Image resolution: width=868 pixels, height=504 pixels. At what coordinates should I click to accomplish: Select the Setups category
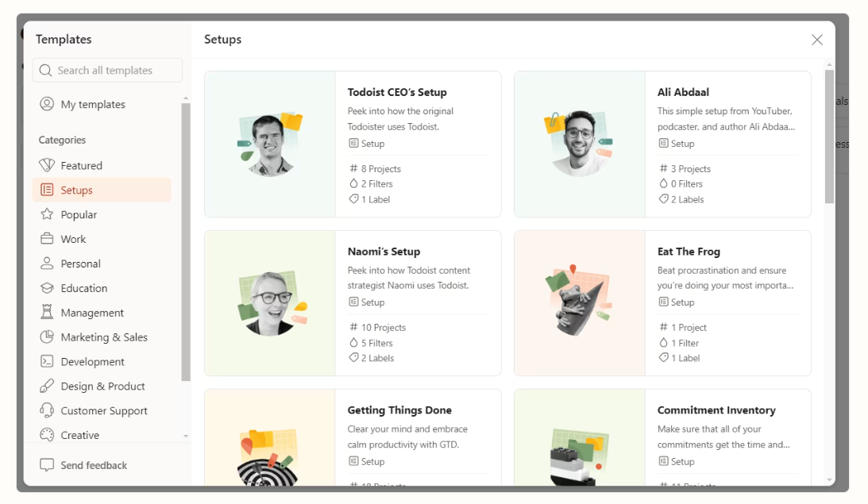tap(102, 190)
